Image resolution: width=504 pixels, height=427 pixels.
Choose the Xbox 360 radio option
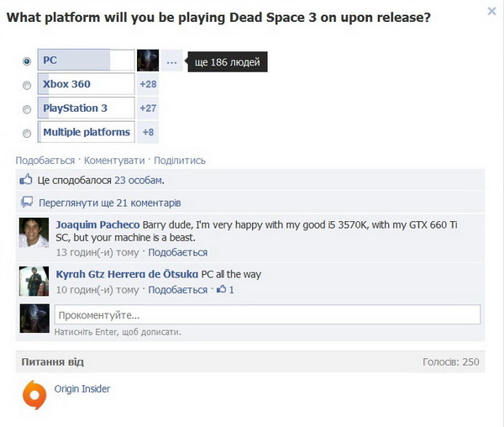27,85
